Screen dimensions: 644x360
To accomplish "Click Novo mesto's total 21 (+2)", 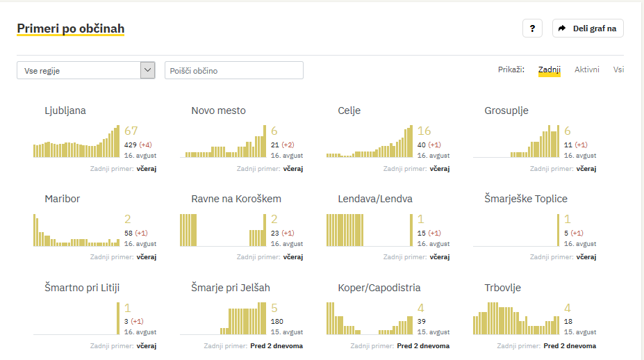I will (283, 145).
